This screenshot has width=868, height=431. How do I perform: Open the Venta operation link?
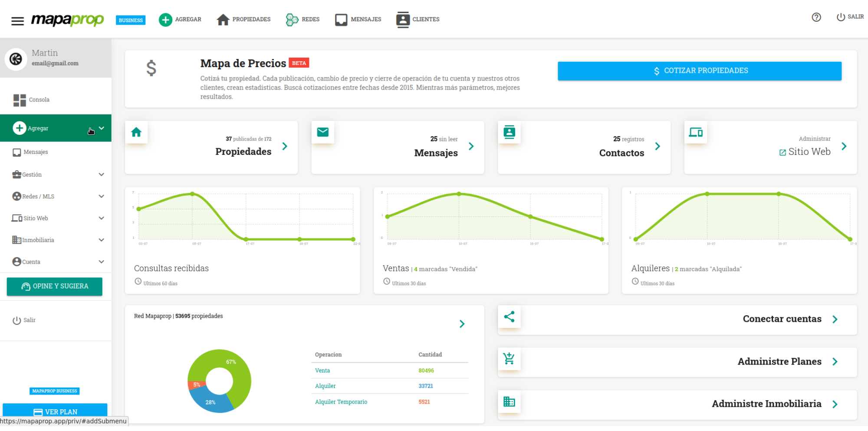click(322, 371)
